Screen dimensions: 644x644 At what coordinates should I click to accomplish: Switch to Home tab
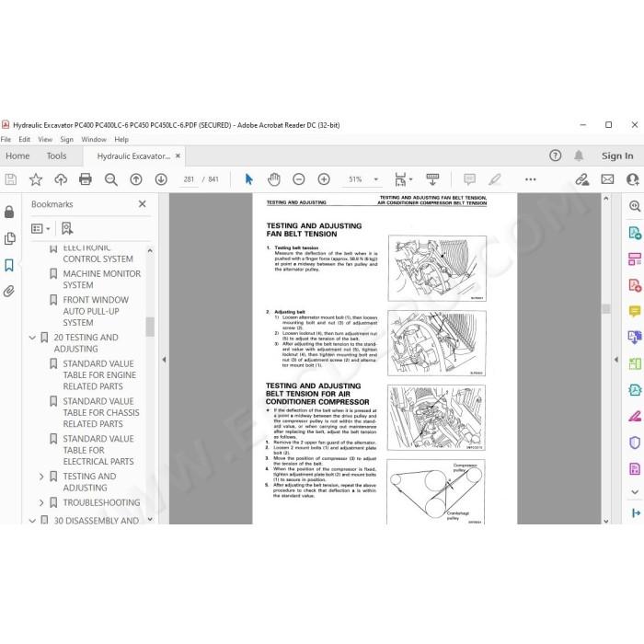(17, 156)
